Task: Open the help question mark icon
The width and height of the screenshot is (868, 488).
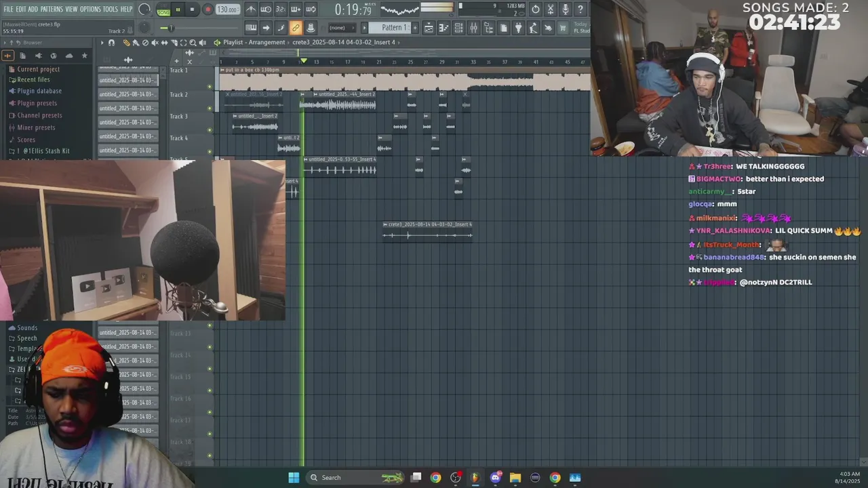Action: (580, 9)
